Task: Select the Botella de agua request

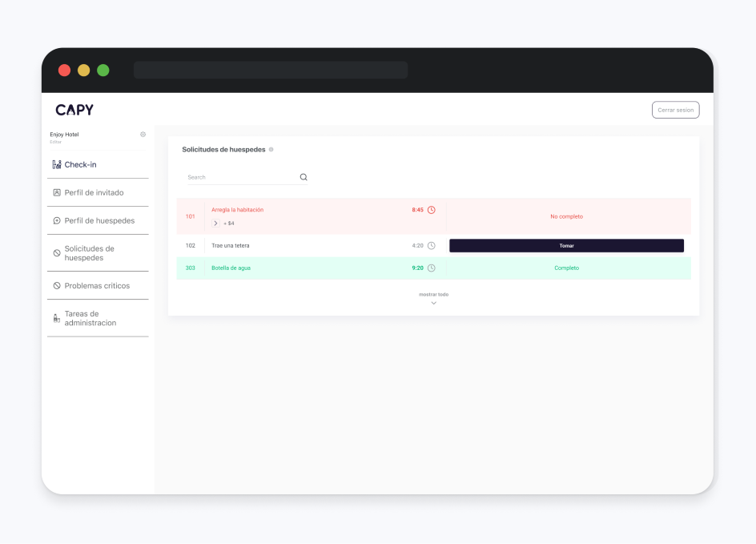Action: point(231,268)
